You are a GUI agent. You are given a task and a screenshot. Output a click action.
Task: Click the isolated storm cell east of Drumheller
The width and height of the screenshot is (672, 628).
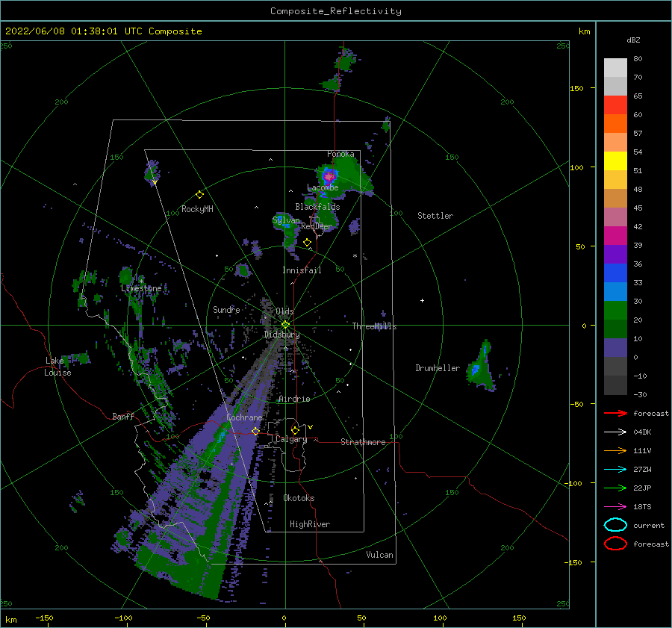[481, 366]
